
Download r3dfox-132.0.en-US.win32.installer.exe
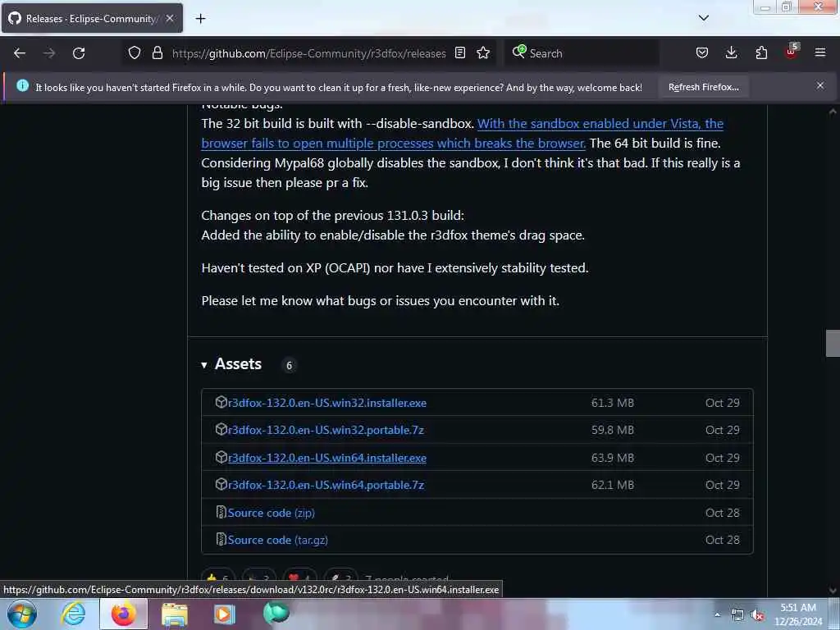point(326,403)
